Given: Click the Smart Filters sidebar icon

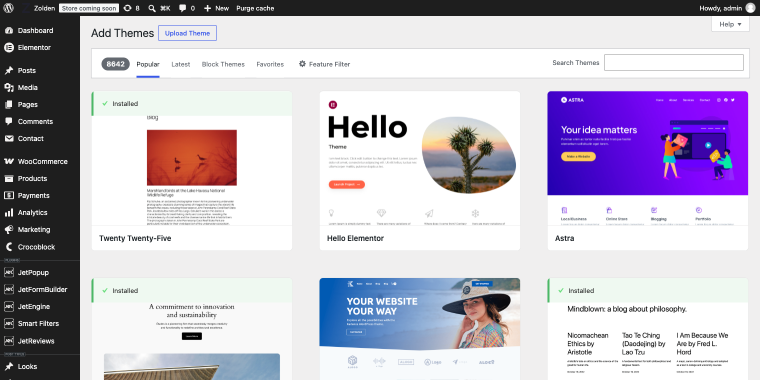Looking at the screenshot, I should tap(9, 323).
